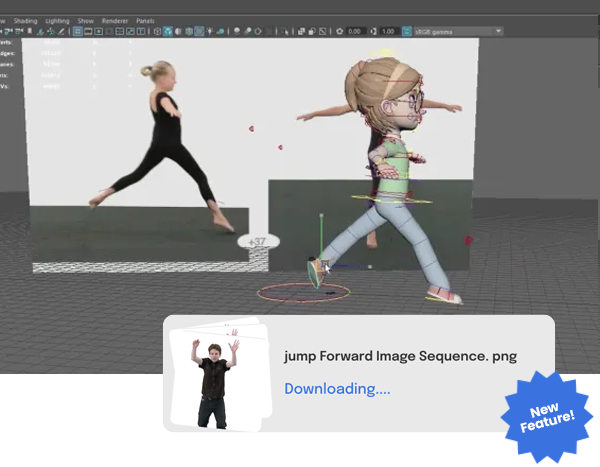Click Multisample Anti-aliasing icon

click(x=258, y=31)
